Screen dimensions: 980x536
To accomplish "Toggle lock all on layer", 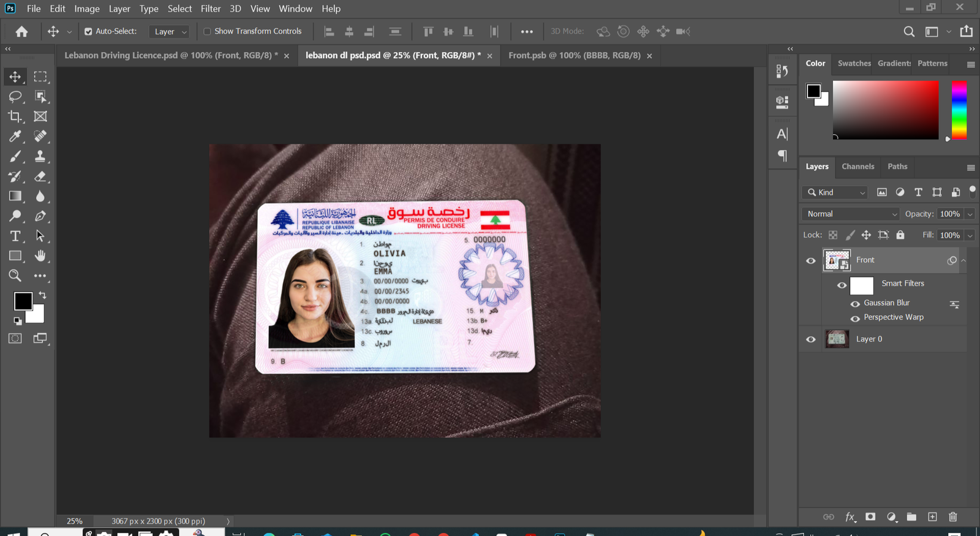I will click(x=900, y=235).
